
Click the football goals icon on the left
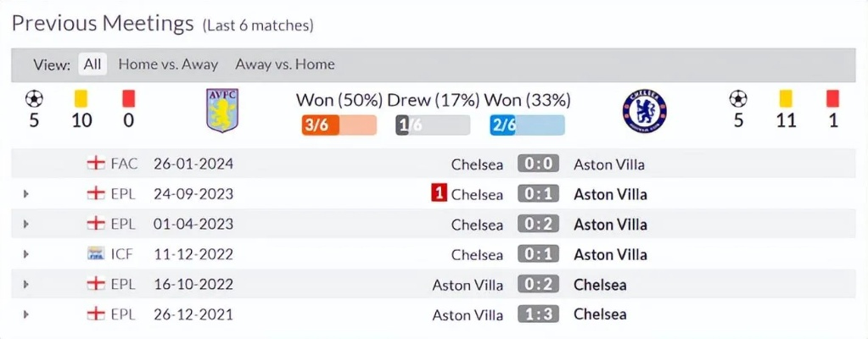click(x=34, y=98)
